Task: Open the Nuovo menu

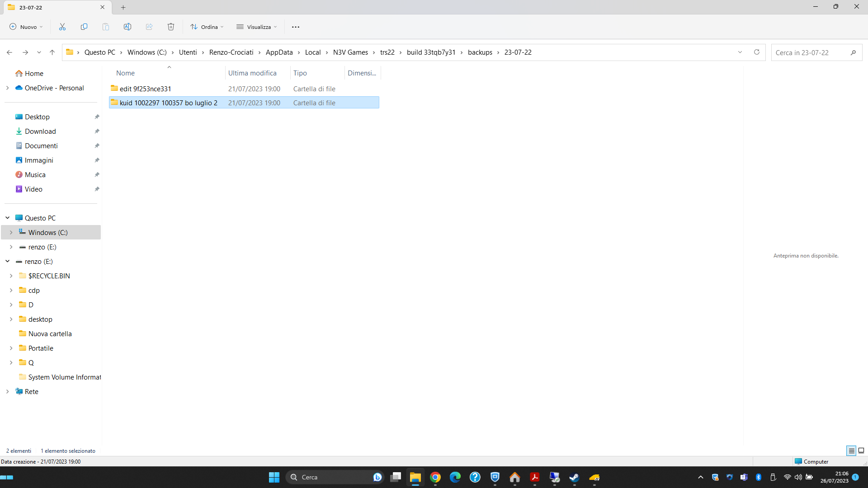Action: (26, 27)
